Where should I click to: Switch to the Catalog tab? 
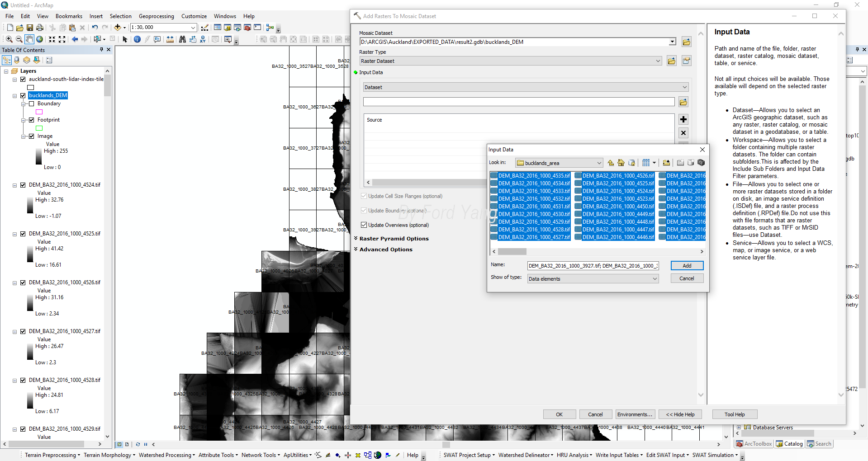click(x=789, y=444)
